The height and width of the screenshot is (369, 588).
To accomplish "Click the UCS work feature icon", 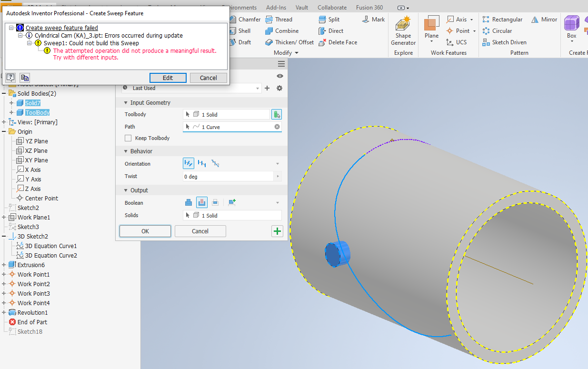I will [456, 42].
